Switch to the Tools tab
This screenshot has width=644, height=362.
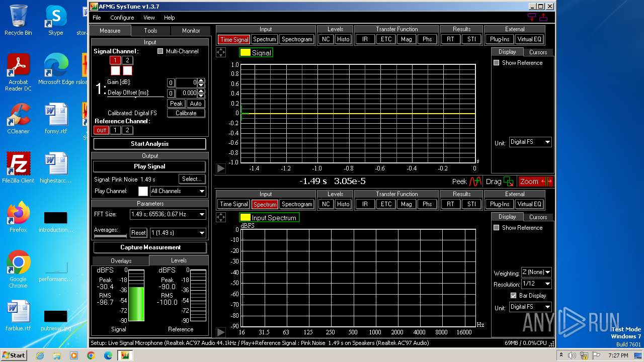[150, 31]
